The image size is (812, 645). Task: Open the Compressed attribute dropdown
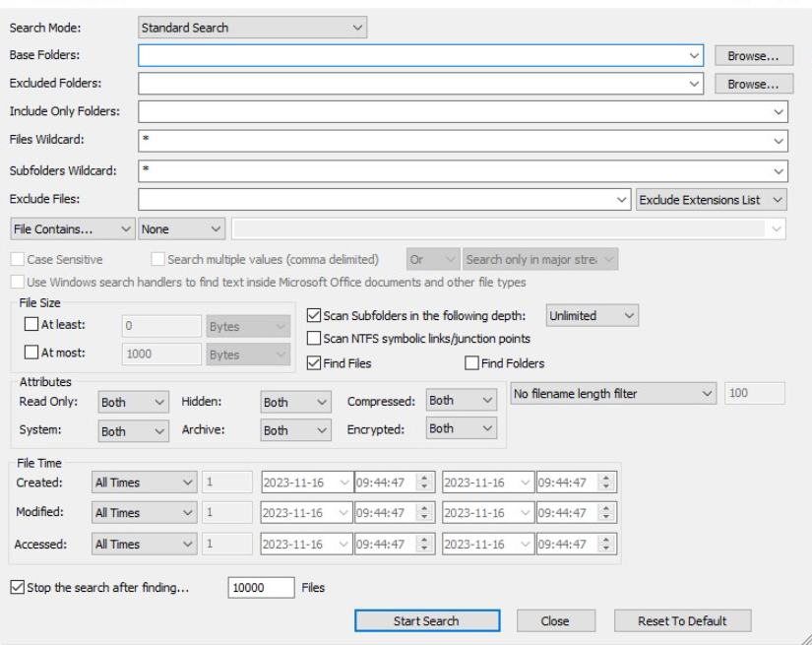coord(461,400)
